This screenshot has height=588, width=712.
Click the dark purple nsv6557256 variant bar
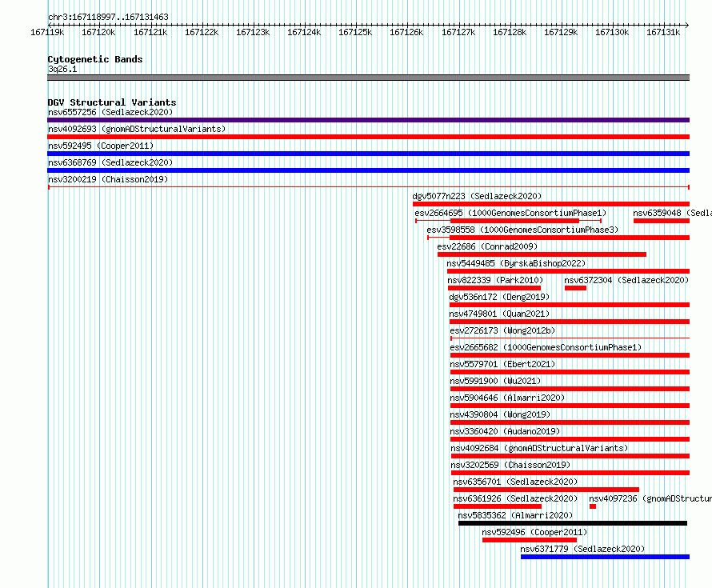pos(368,120)
